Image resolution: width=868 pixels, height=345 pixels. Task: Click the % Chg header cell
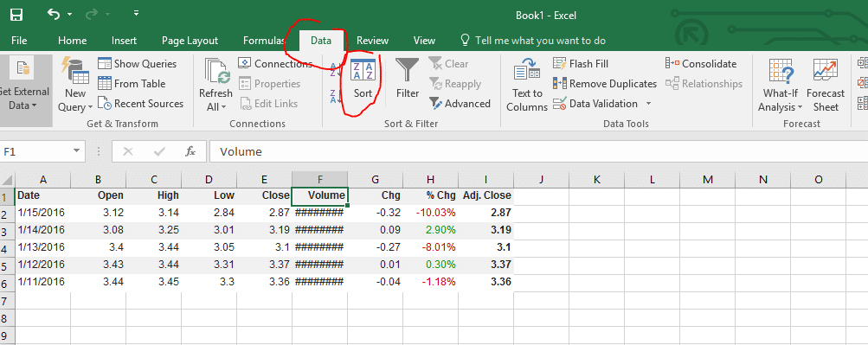click(x=431, y=195)
